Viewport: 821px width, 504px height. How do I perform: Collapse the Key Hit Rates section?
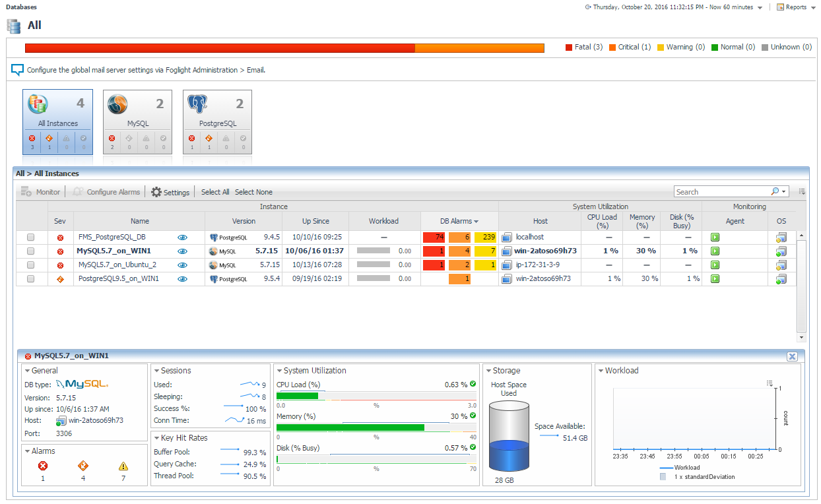pos(156,438)
